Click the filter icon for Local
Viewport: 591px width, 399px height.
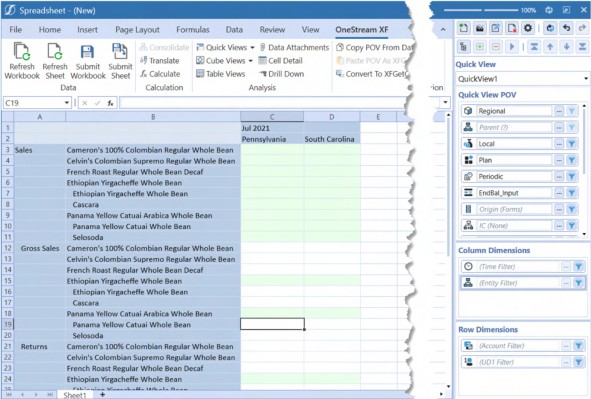coord(572,144)
